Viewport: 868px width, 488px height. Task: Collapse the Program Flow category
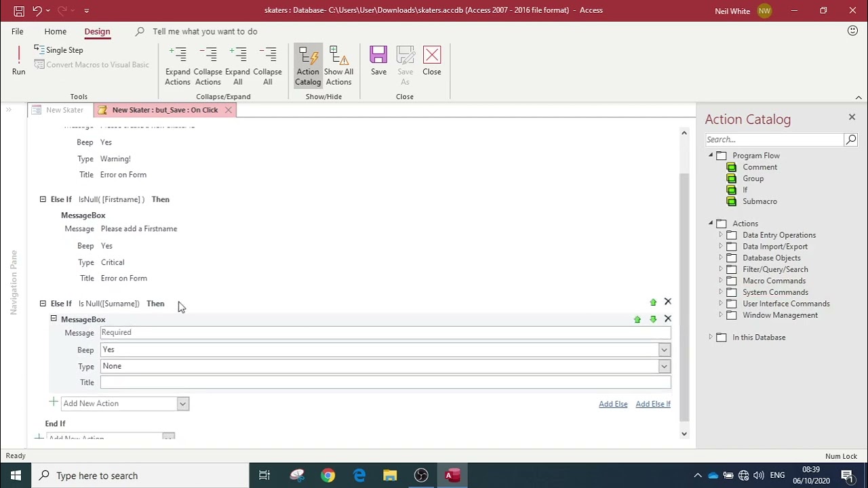(711, 156)
